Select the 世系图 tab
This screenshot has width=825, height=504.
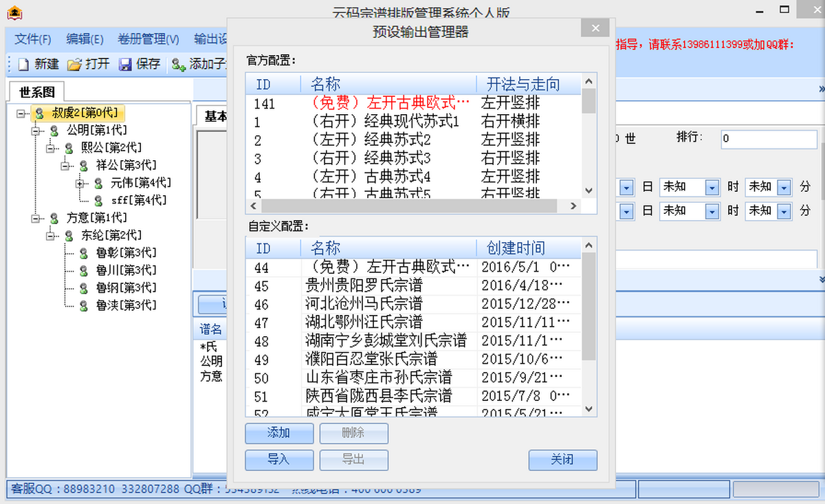36,91
